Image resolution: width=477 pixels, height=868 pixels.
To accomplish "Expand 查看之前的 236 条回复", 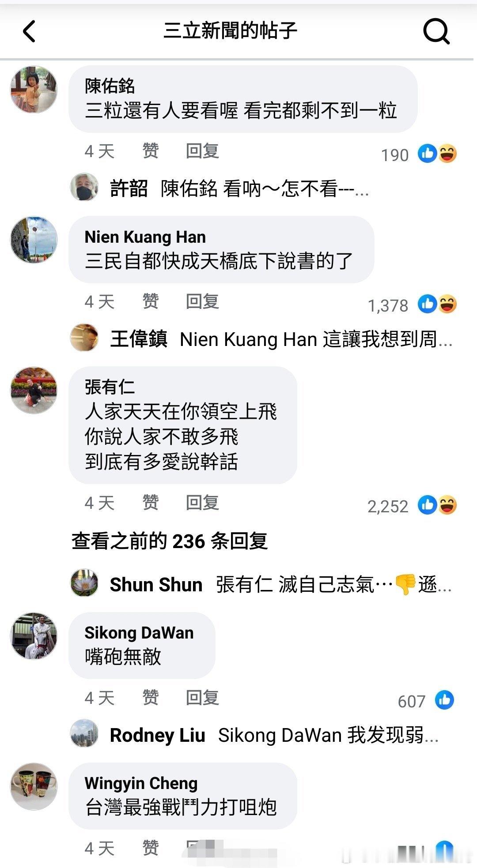I will pyautogui.click(x=170, y=541).
